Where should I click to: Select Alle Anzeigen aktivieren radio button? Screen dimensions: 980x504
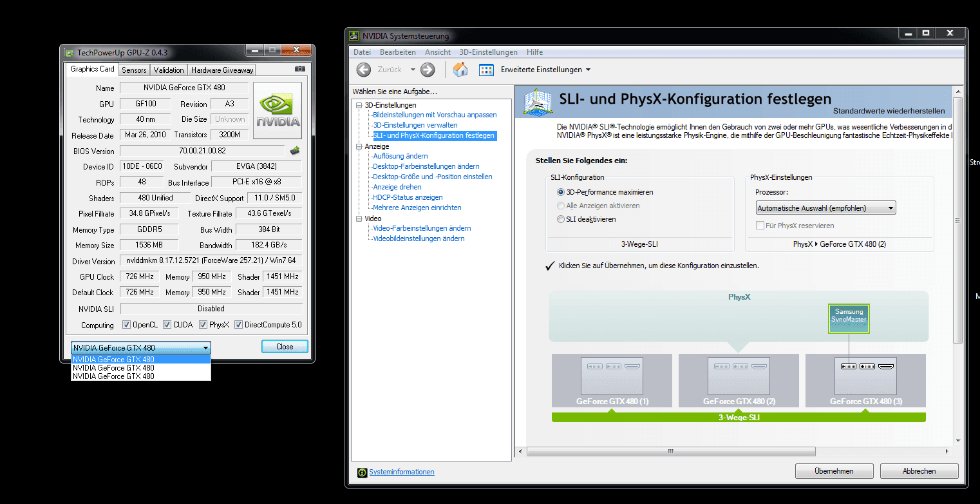tap(561, 206)
